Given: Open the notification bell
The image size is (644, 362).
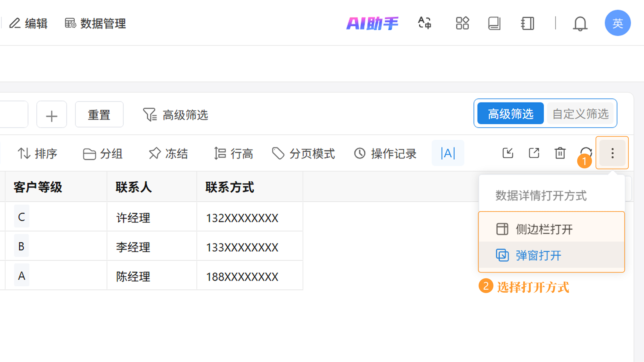Looking at the screenshot, I should pyautogui.click(x=580, y=23).
